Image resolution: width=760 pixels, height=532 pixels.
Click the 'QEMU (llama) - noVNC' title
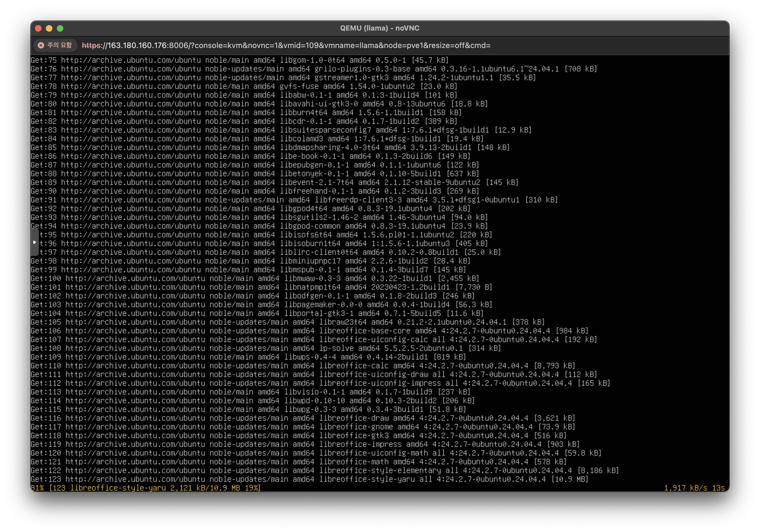pos(380,28)
